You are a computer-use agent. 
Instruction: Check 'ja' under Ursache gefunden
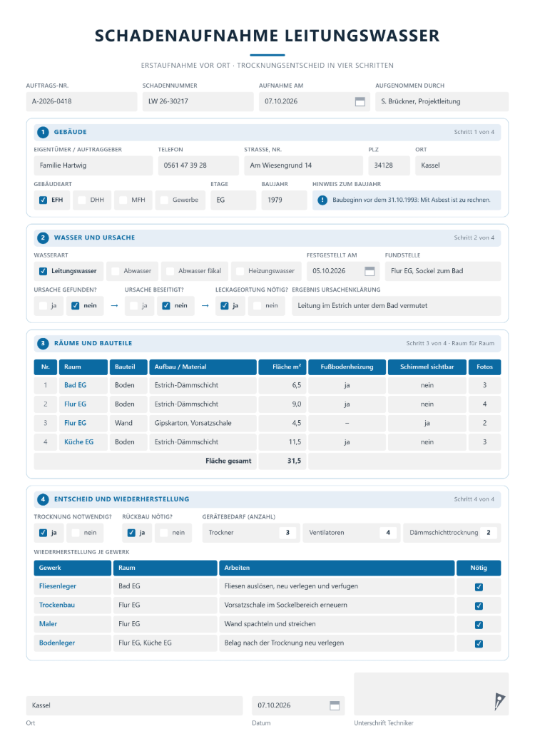point(43,306)
